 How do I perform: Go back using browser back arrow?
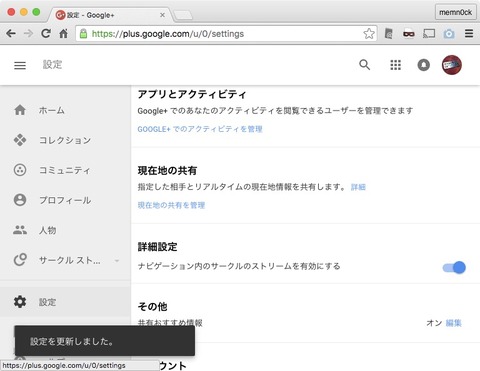tap(11, 33)
